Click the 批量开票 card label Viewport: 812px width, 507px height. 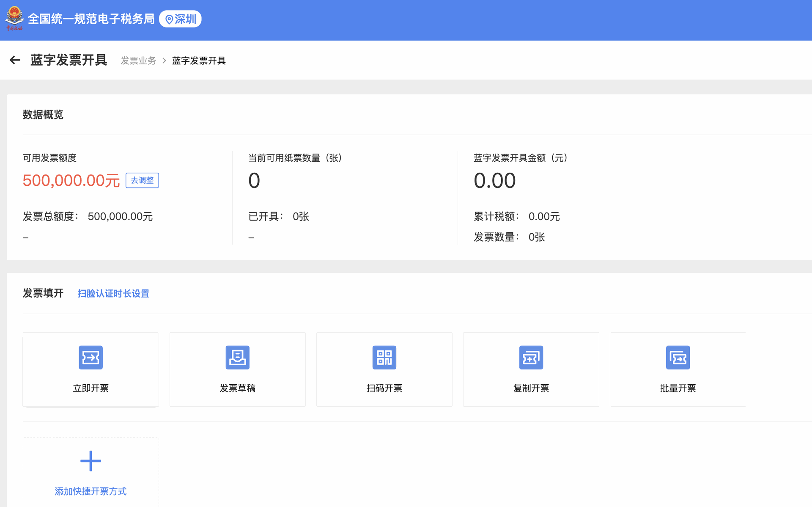pyautogui.click(x=678, y=388)
